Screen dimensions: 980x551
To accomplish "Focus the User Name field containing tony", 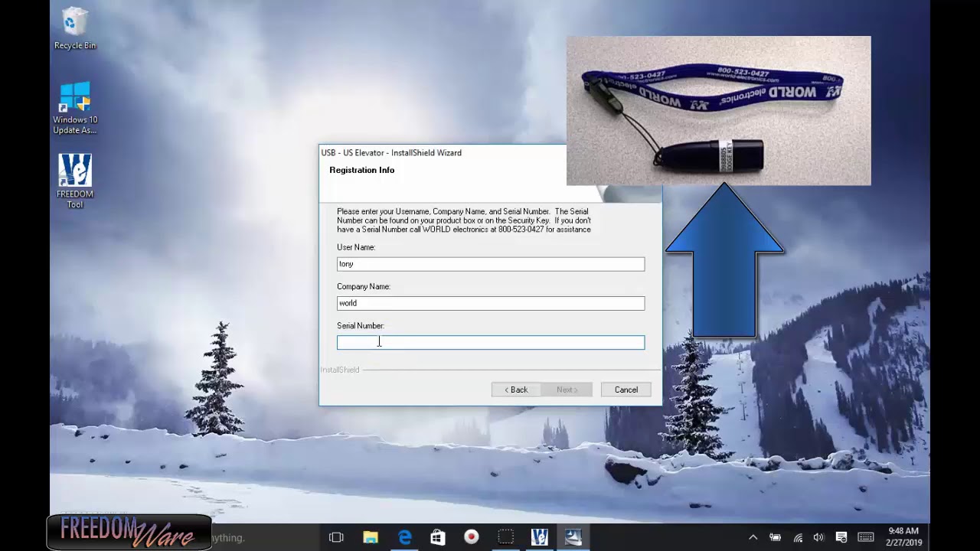I will [491, 264].
